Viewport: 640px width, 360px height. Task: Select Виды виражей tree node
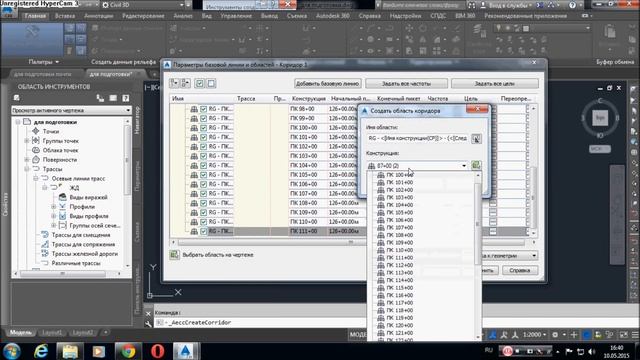[88, 197]
